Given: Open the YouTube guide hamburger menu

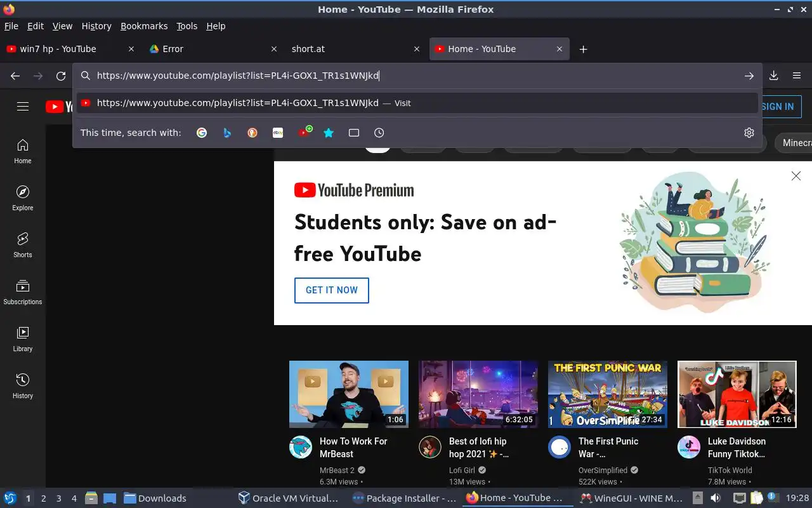Looking at the screenshot, I should tap(23, 107).
